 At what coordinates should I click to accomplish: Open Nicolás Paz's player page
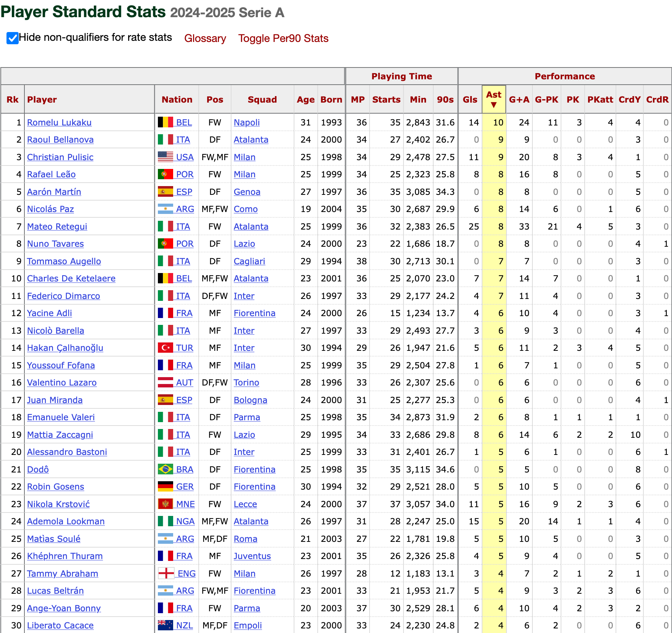coord(50,209)
